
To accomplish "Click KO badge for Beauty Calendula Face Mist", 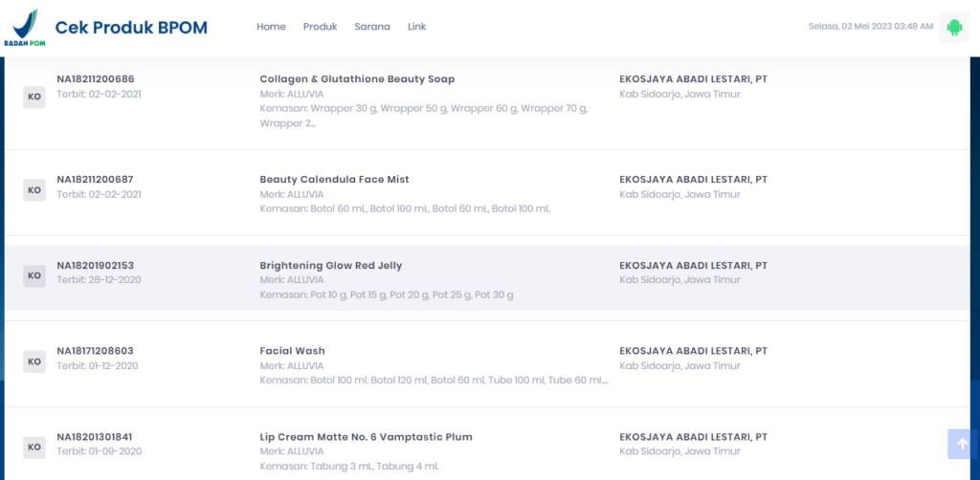I will (34, 189).
